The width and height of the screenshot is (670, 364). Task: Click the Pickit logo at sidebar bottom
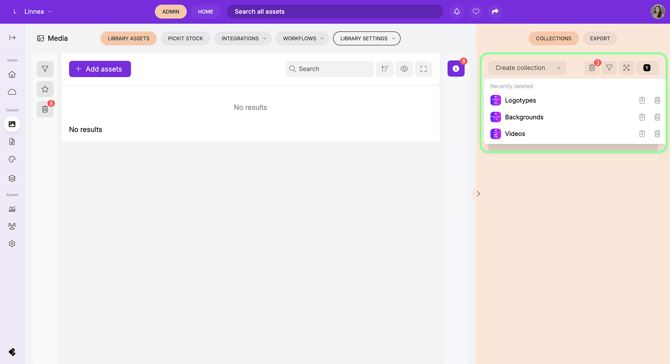pyautogui.click(x=12, y=352)
